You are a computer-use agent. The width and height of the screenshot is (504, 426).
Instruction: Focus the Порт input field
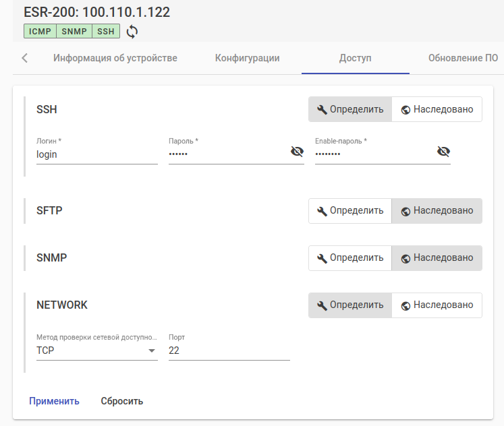point(229,351)
